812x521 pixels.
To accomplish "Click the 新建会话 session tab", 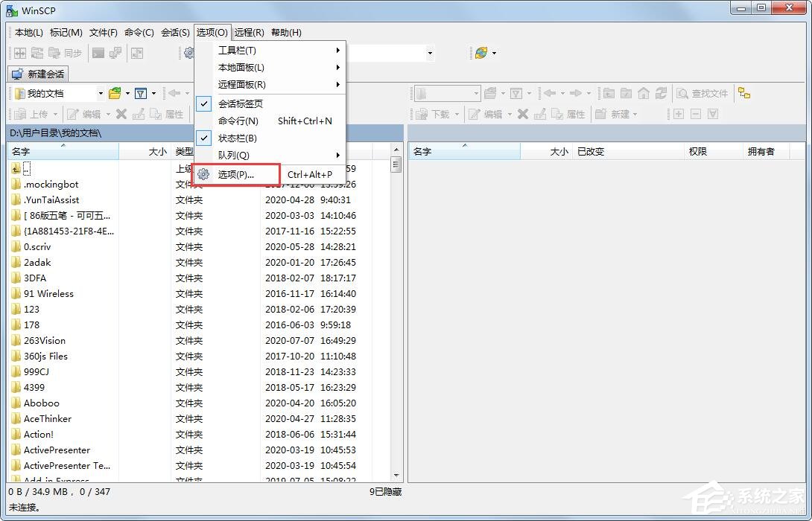I will (37, 73).
